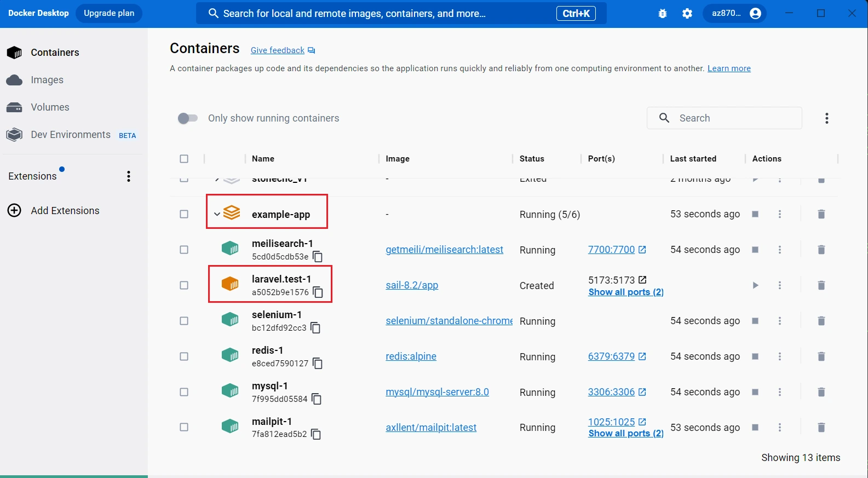
Task: Open getmeili/meilisearch:latest image link
Action: 444,250
